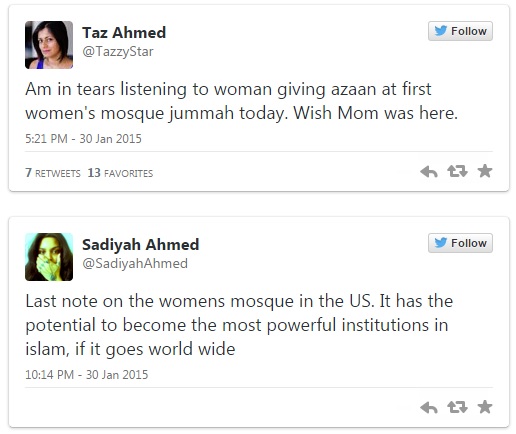516x434 pixels.
Task: Click the Twitter bird in Taz's Follow button
Action: (441, 31)
